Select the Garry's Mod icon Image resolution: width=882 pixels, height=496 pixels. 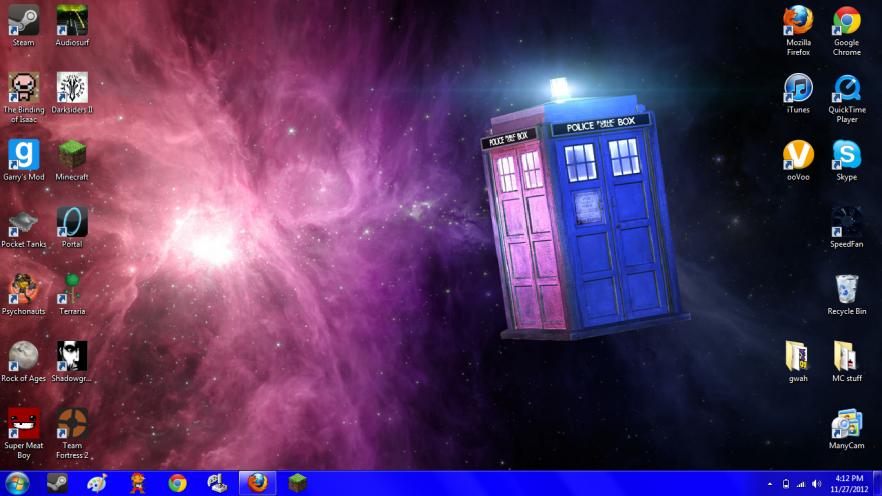[x=23, y=155]
